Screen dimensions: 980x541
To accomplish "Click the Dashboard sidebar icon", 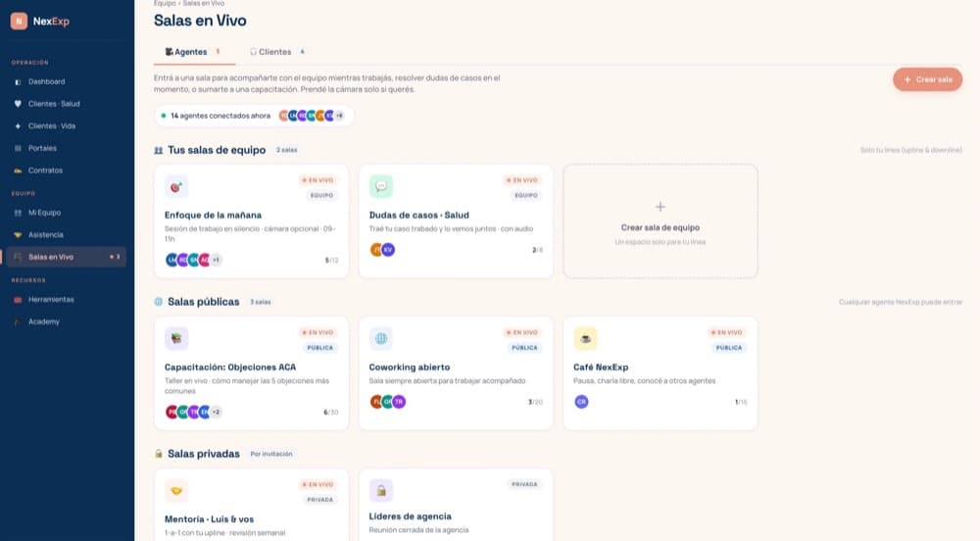I will 18,82.
